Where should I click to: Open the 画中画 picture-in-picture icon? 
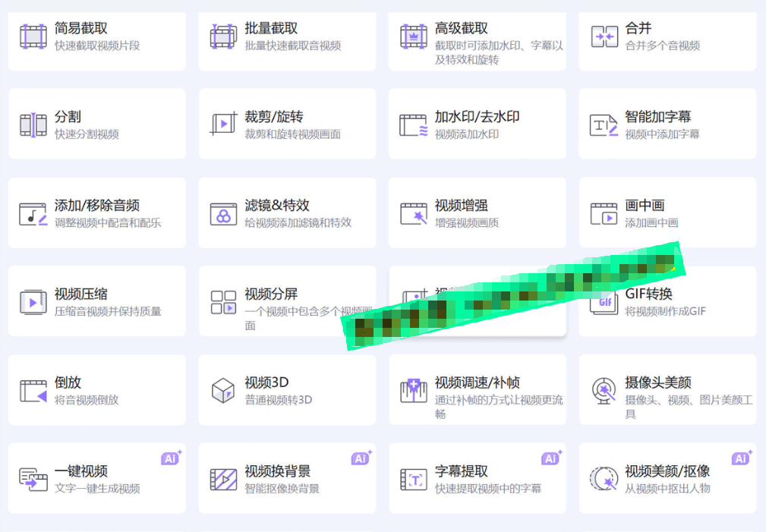[604, 214]
